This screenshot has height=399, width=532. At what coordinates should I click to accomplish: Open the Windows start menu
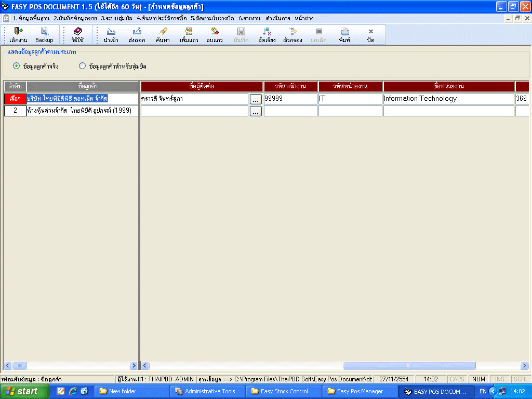pyautogui.click(x=25, y=391)
